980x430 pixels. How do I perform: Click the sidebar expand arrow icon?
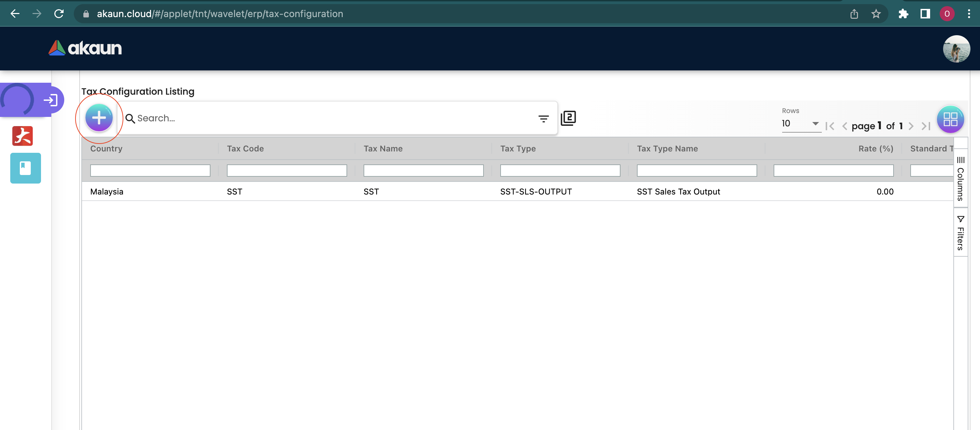(x=51, y=100)
